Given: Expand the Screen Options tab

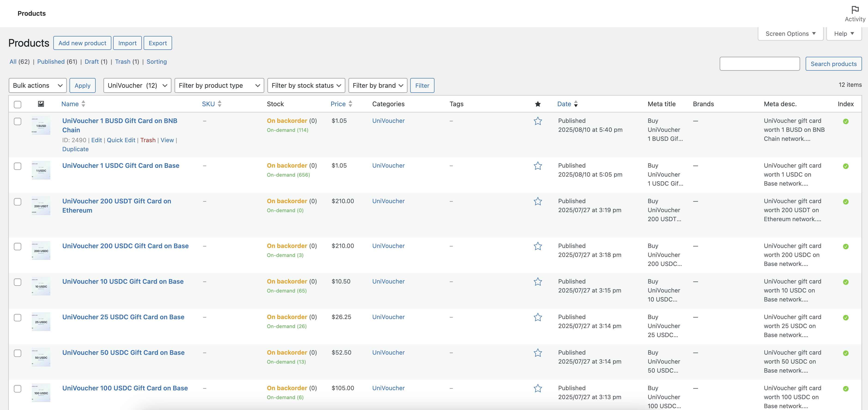Looking at the screenshot, I should (790, 34).
